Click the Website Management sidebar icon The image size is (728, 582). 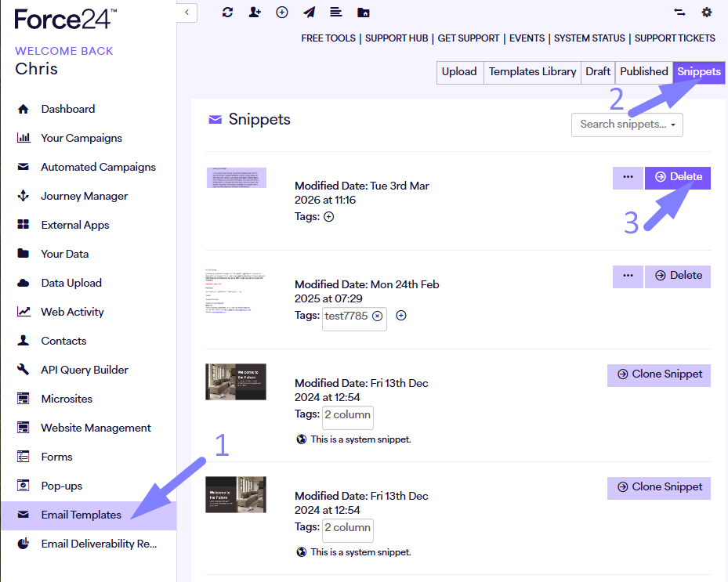pyautogui.click(x=24, y=428)
